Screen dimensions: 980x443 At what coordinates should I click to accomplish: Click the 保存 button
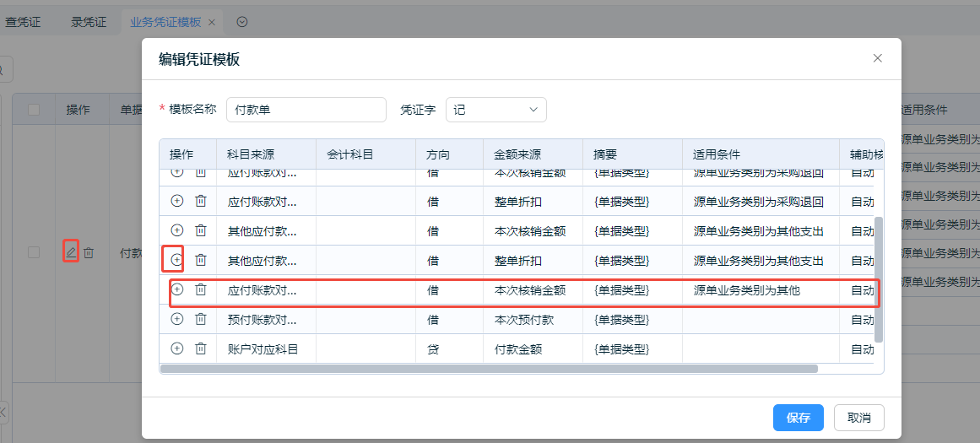(x=798, y=418)
